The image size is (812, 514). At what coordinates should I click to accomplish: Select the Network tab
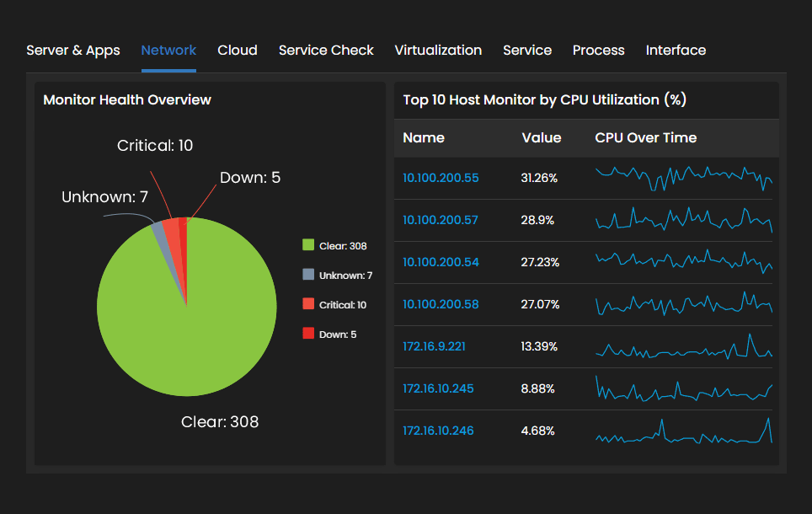pos(168,51)
